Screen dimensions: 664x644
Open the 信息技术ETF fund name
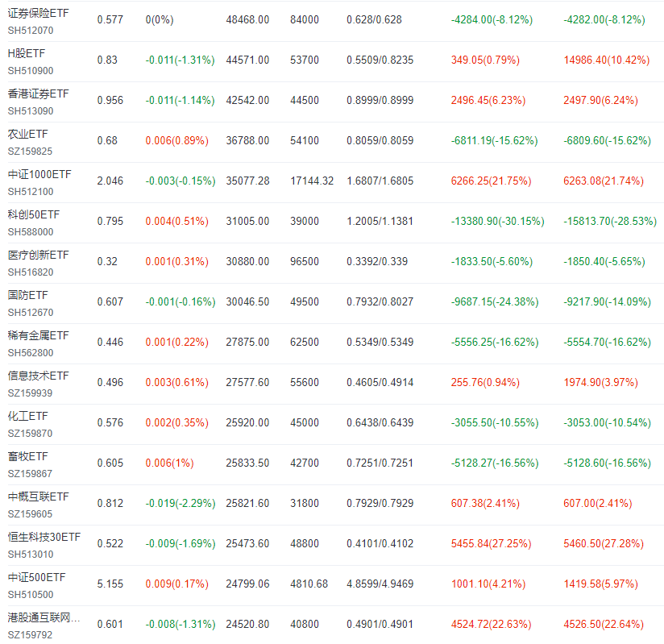click(38, 376)
